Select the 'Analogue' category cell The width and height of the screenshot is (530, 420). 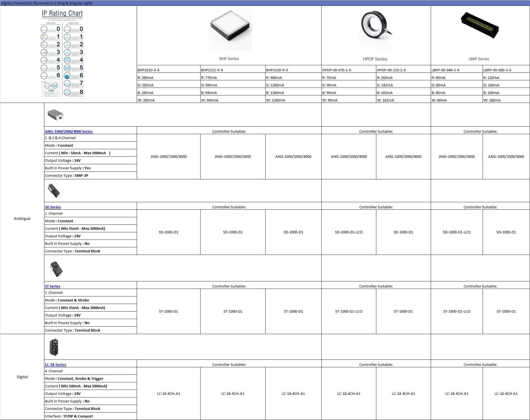22,218
